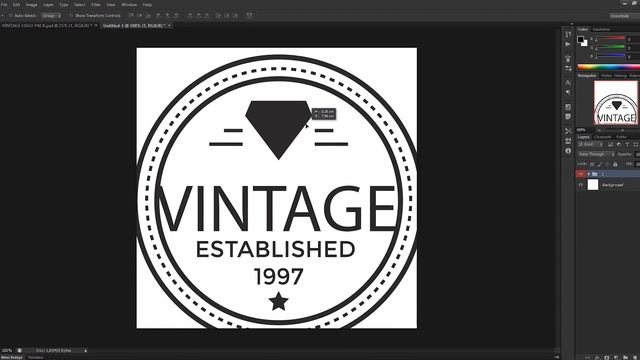The height and width of the screenshot is (360, 640).
Task: Open the Window menu
Action: [129, 4]
